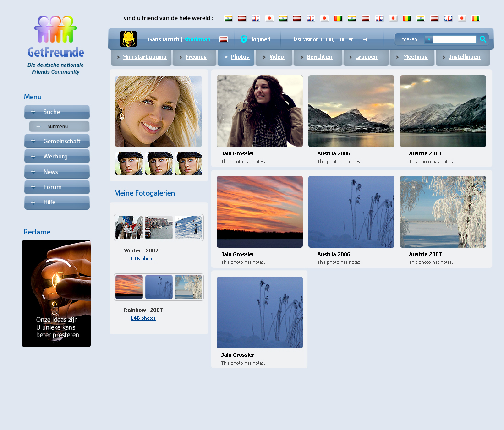The width and height of the screenshot is (504, 430).
Task: Click Austria 2006 title under mountain lake photo
Action: point(334,153)
